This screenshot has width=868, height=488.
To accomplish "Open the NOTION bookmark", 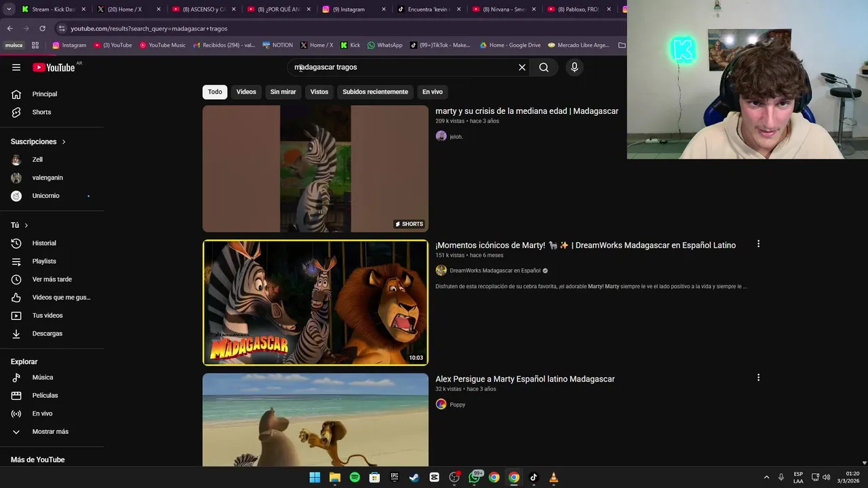I will click(x=277, y=45).
